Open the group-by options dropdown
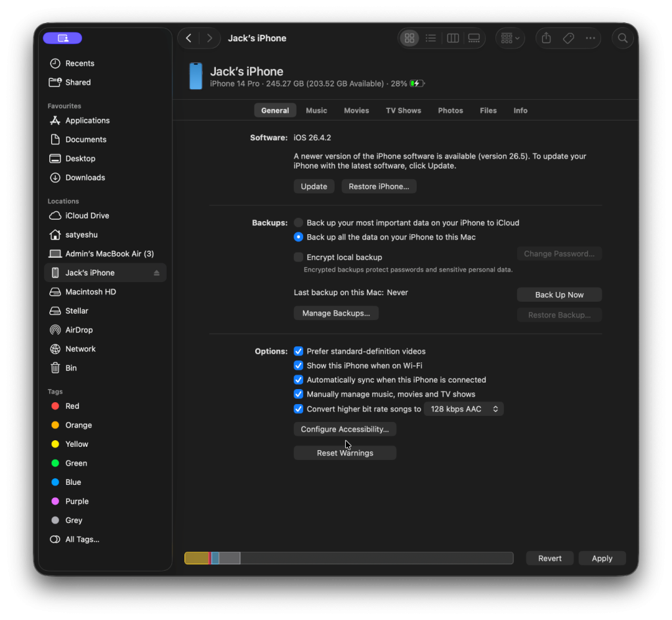This screenshot has width=672, height=620. pyautogui.click(x=510, y=38)
